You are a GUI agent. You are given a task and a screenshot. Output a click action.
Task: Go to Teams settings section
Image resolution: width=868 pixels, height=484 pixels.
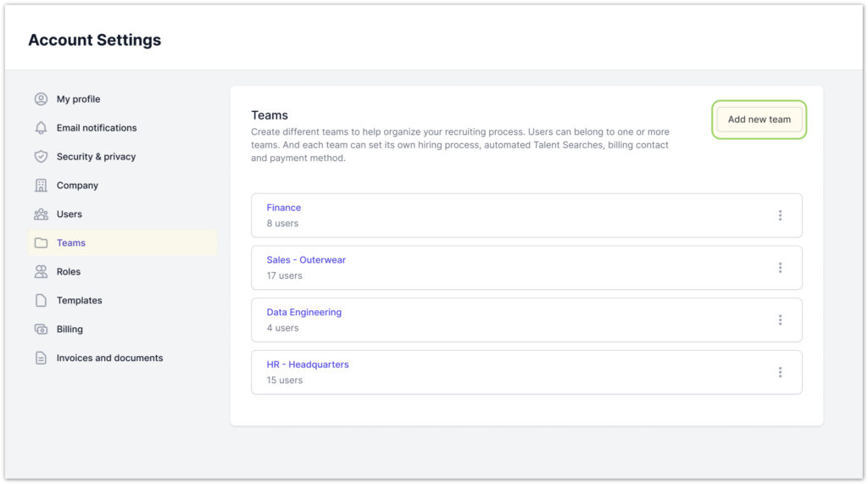click(71, 243)
